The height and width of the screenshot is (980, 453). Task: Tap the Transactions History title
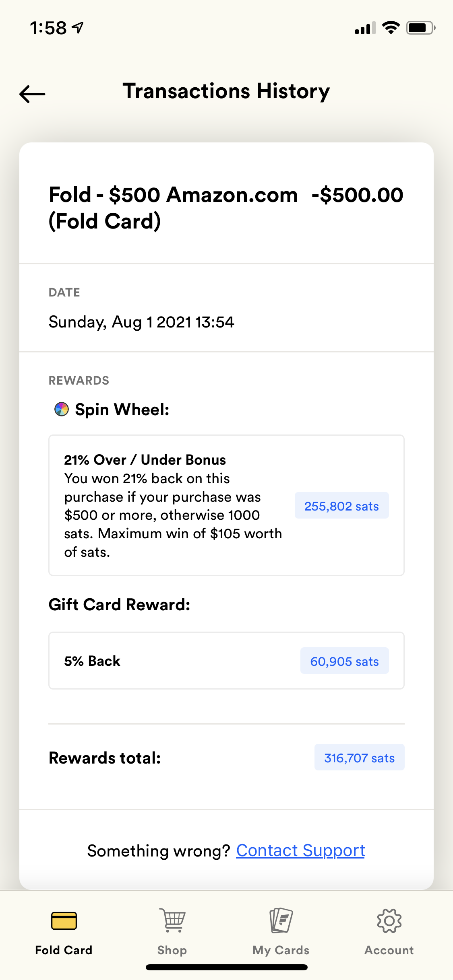(x=226, y=91)
